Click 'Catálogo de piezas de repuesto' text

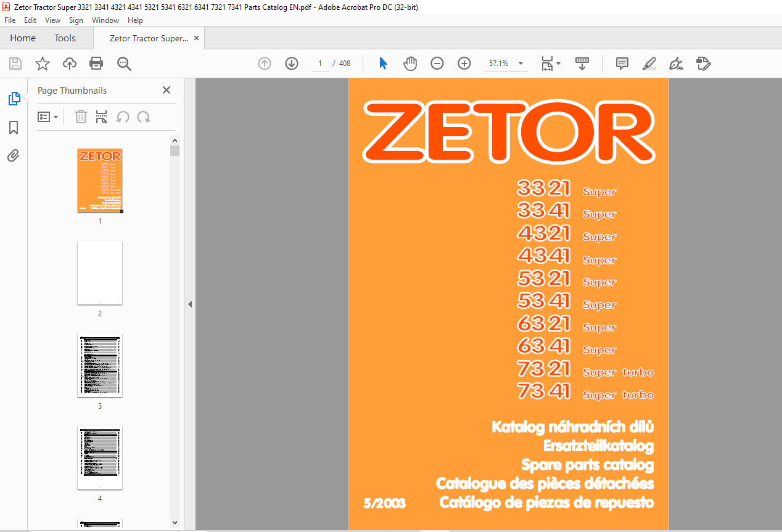click(x=546, y=503)
